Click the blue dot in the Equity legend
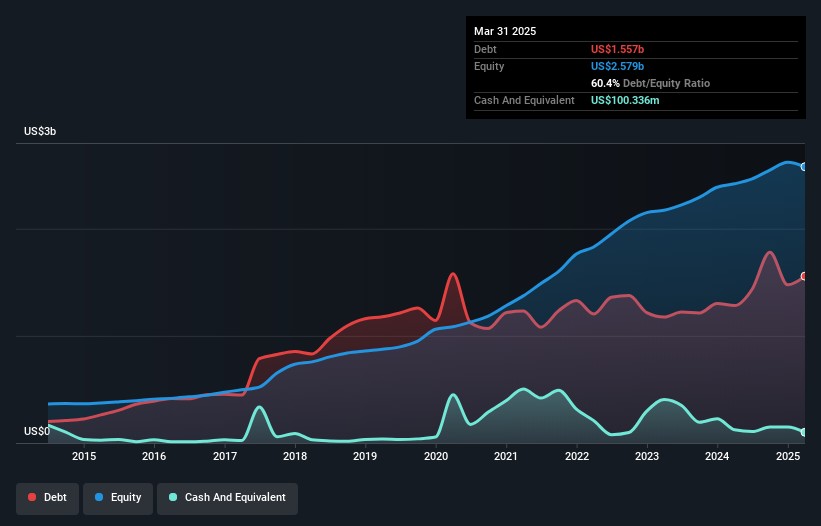Screen dimensions: 821x526 pyautogui.click(x=101, y=497)
